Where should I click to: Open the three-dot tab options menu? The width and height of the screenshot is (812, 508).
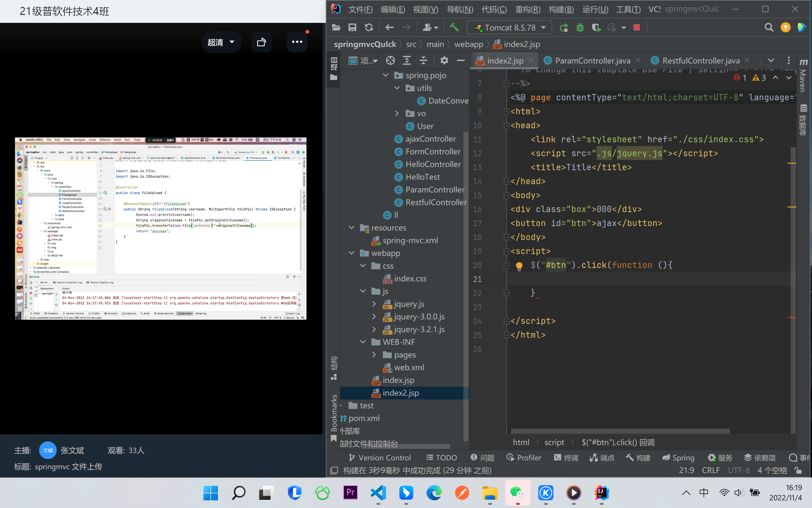click(x=789, y=60)
